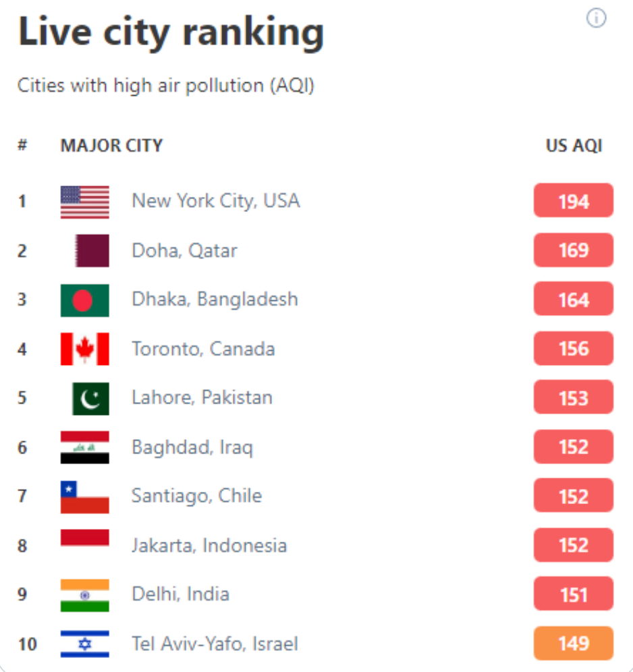Click the orange 149 AQI badge
The image size is (633, 672).
pos(573,644)
